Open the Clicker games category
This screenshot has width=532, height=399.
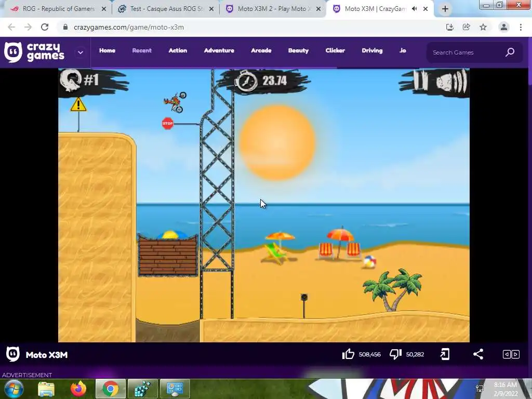click(335, 50)
